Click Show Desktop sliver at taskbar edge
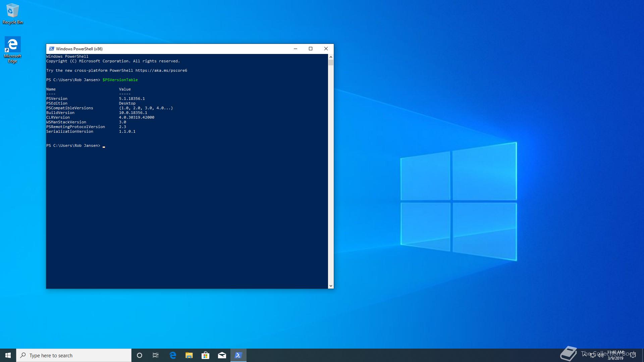The width and height of the screenshot is (644, 362). (x=643, y=355)
